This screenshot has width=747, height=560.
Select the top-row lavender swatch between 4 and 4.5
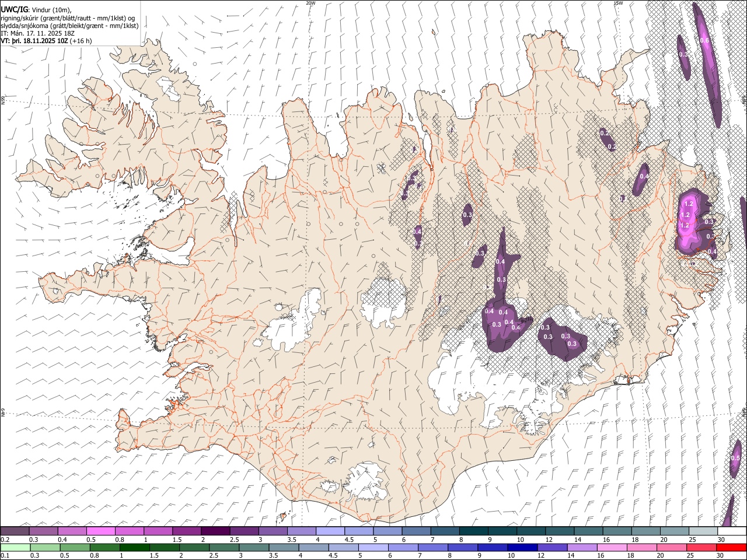330,531
